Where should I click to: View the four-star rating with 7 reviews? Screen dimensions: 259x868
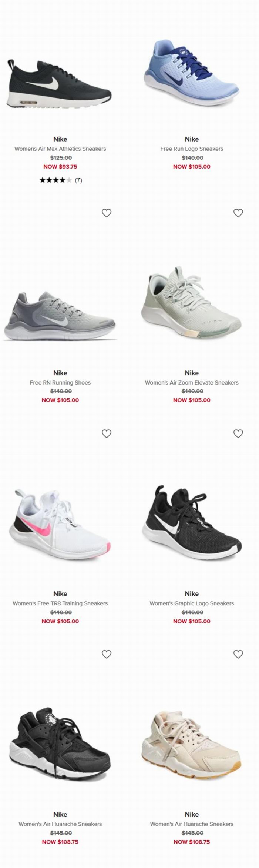[61, 180]
